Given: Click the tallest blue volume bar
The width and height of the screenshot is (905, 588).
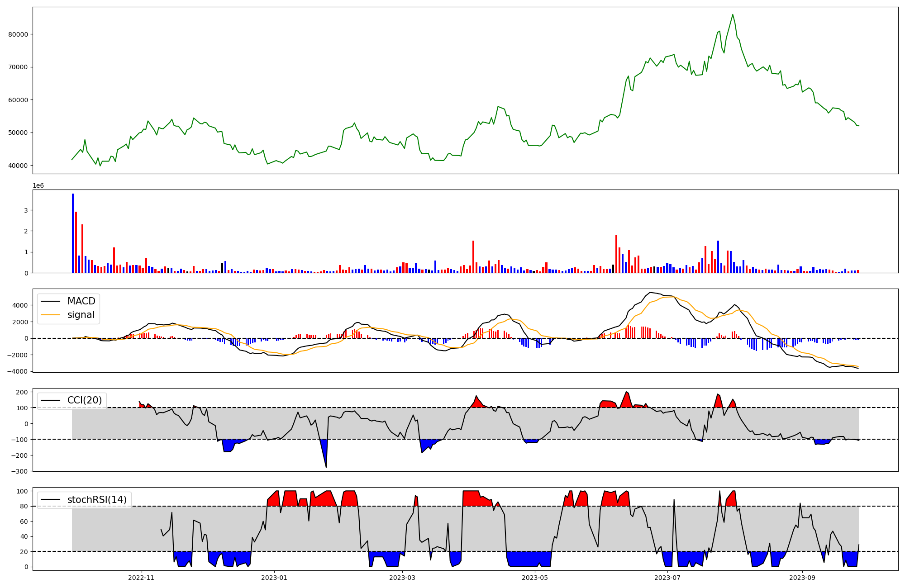Looking at the screenshot, I should coord(73,233).
